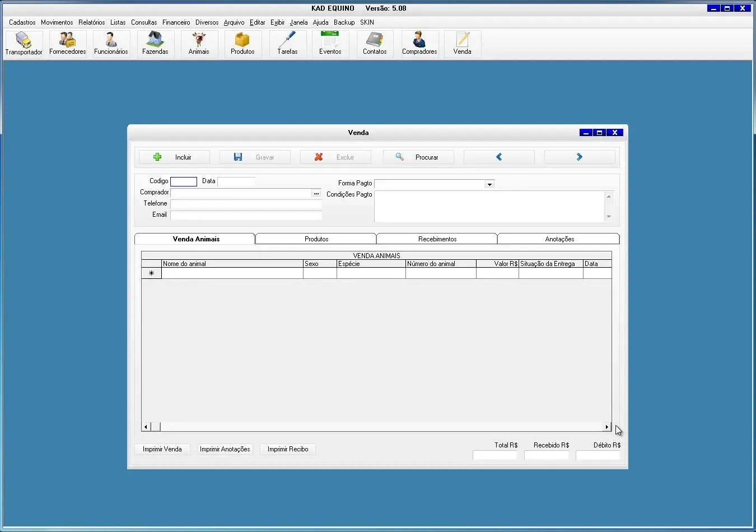Open Produtos box icon in toolbar
Viewport: 756px width, 532px height.
click(242, 44)
